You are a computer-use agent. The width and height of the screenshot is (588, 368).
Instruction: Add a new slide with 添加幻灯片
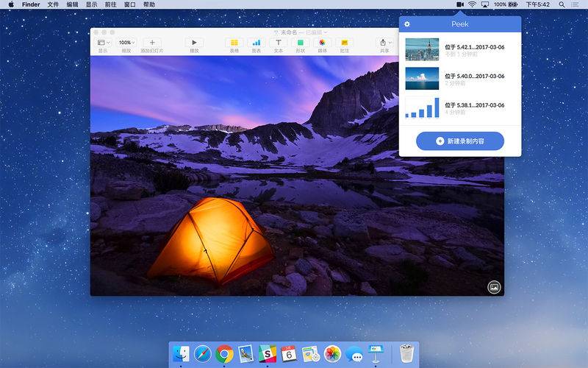click(x=151, y=43)
